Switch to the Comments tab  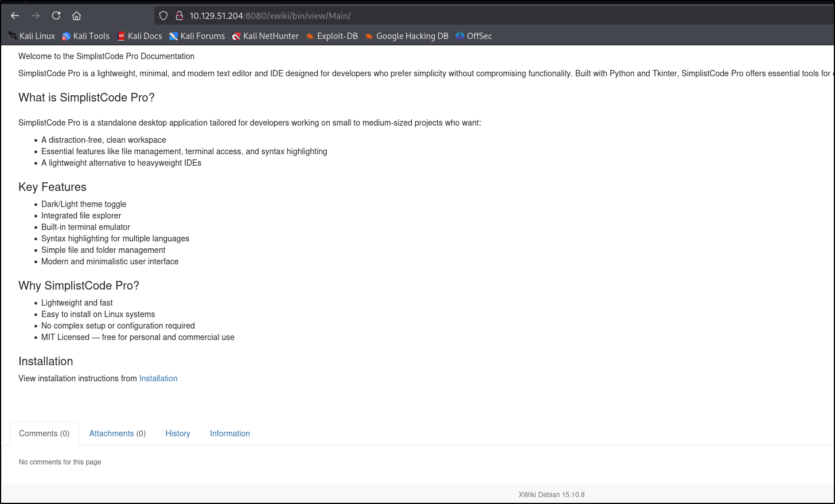pos(44,433)
